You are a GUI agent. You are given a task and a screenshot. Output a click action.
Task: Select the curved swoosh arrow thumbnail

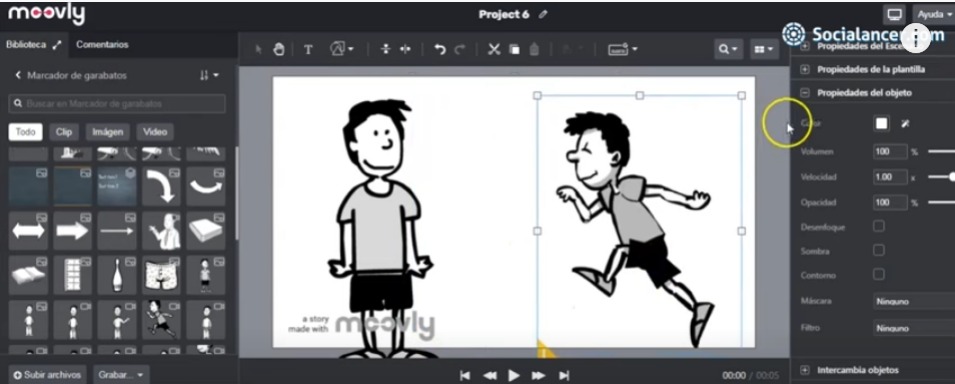pos(206,187)
